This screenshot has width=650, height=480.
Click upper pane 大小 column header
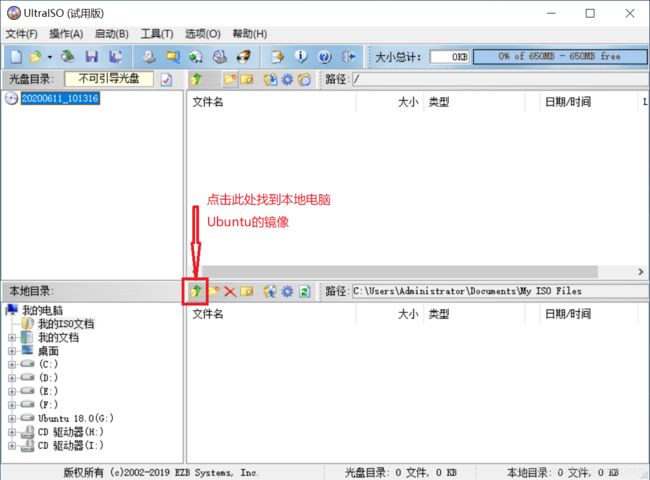point(390,102)
